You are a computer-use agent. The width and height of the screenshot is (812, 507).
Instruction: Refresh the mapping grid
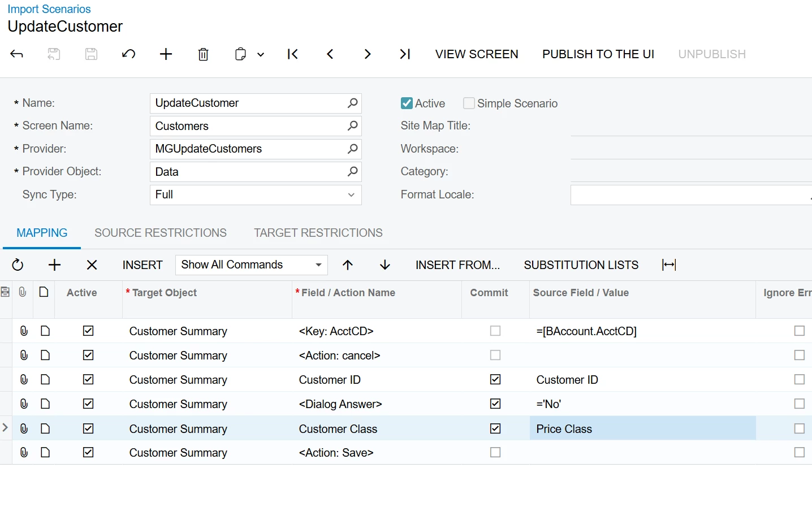[18, 265]
